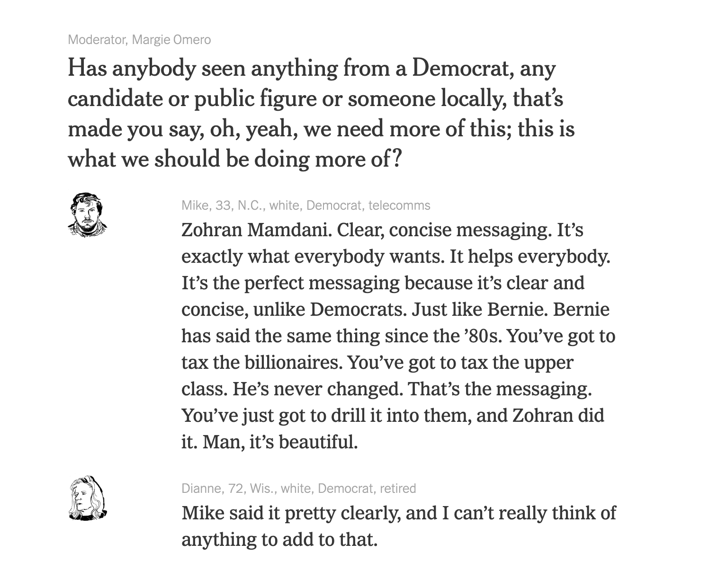Click "what we should be doing more of?"
Screen dimensions: 718x588
pos(234,159)
